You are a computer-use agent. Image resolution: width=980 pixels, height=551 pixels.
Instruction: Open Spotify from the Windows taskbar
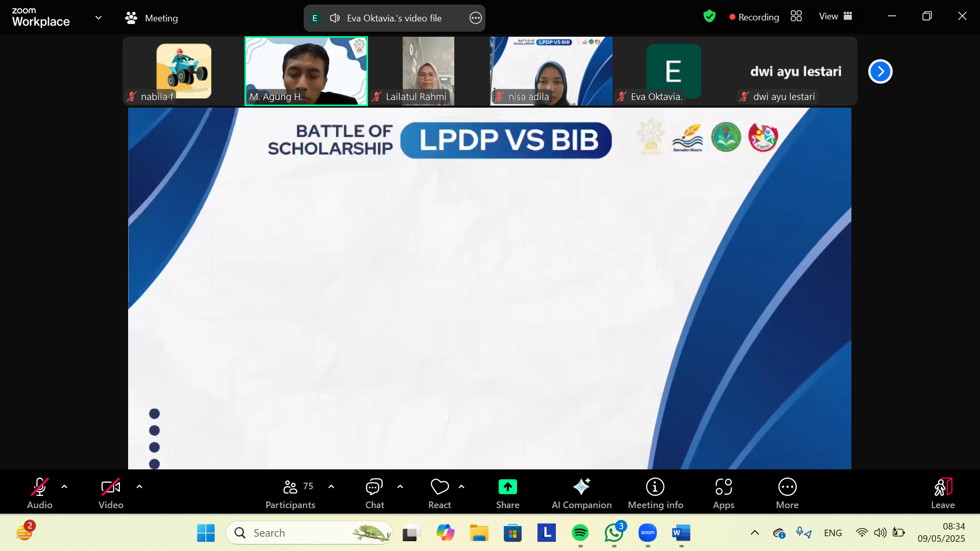click(580, 533)
